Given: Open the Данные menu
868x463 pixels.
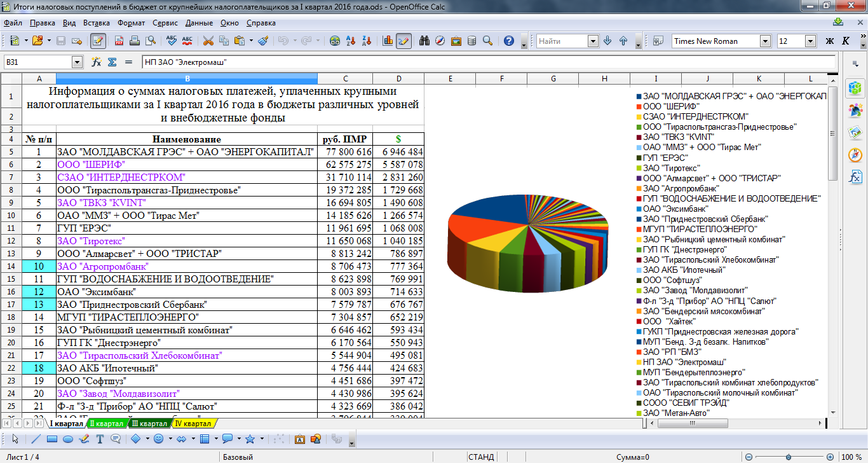Looking at the screenshot, I should pos(200,22).
